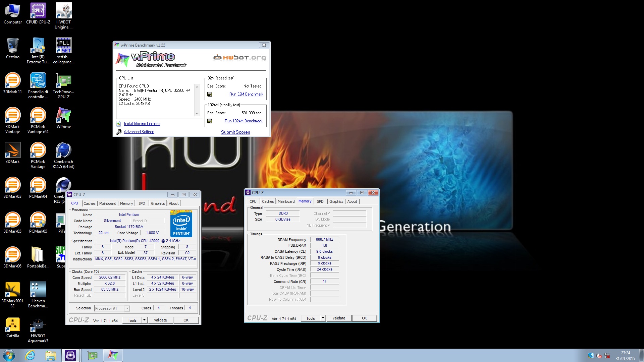
Task: Open Cestino recycle bin icon
Action: click(x=13, y=48)
